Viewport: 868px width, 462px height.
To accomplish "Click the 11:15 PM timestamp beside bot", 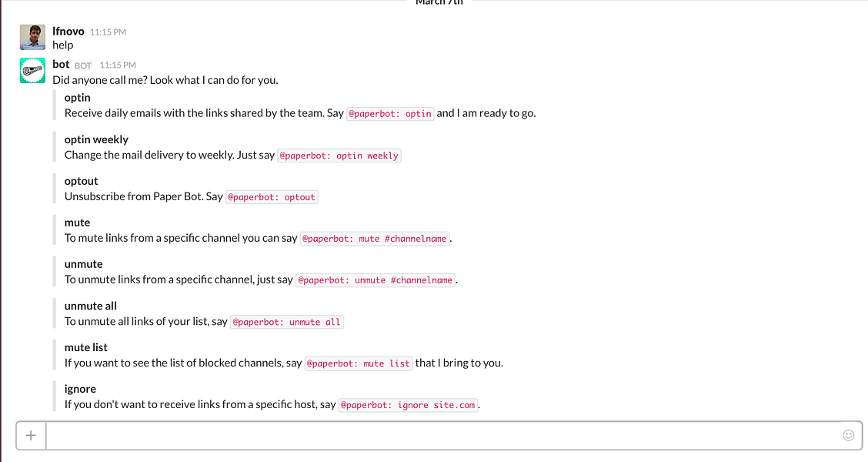I will coord(118,65).
